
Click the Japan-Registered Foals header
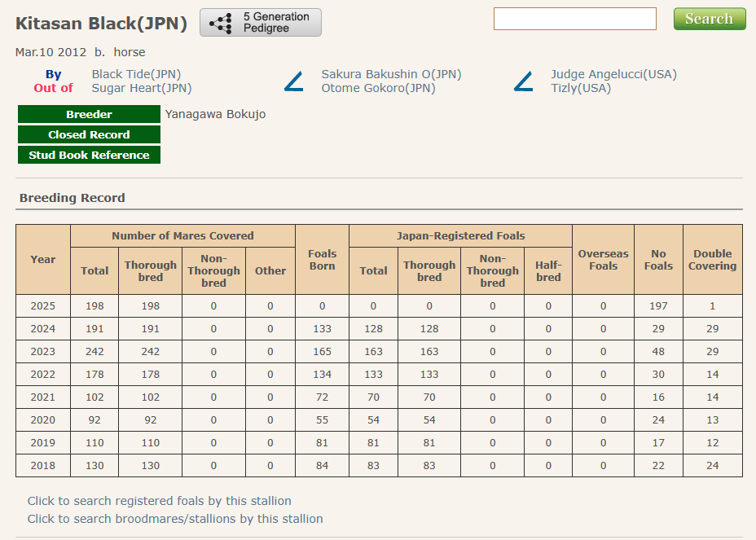(460, 235)
